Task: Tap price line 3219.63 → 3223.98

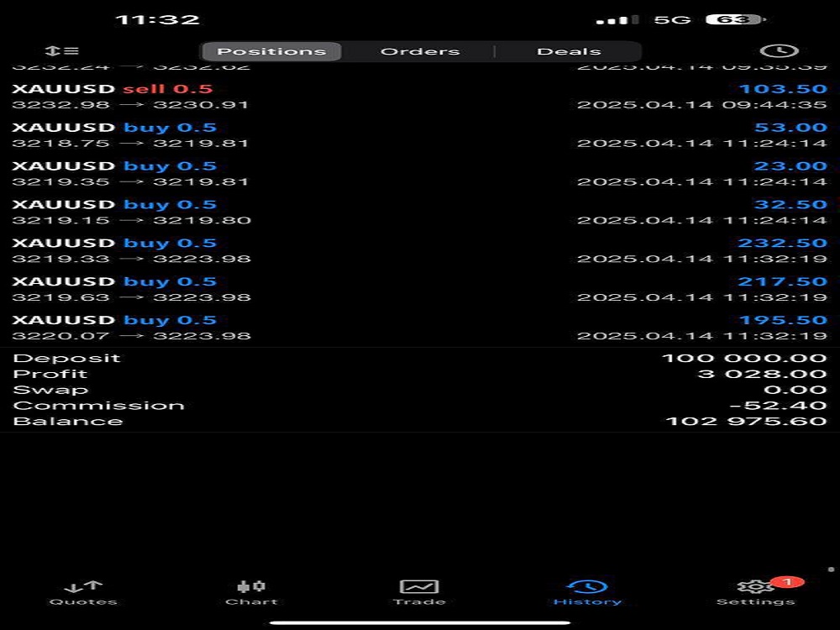Action: 131,298
